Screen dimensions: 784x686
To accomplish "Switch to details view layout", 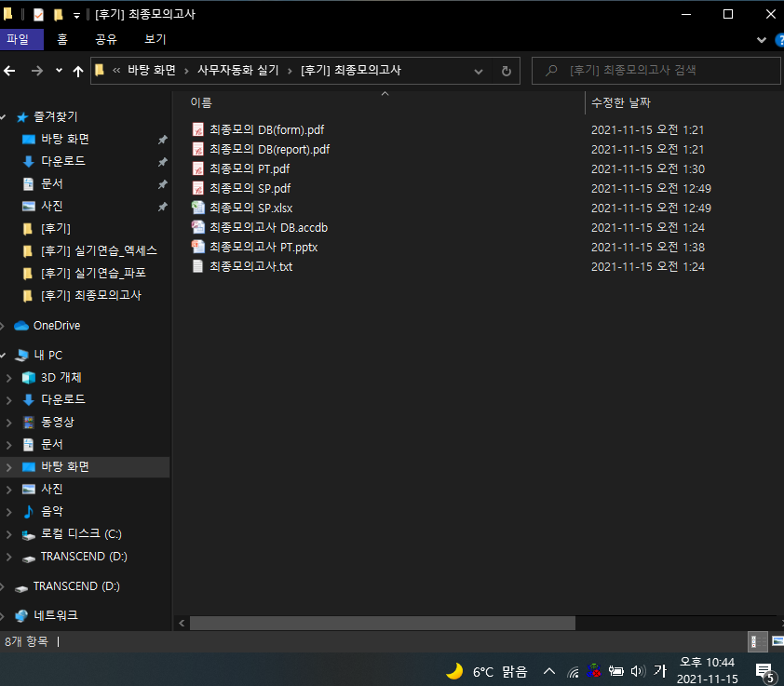I will tap(758, 641).
